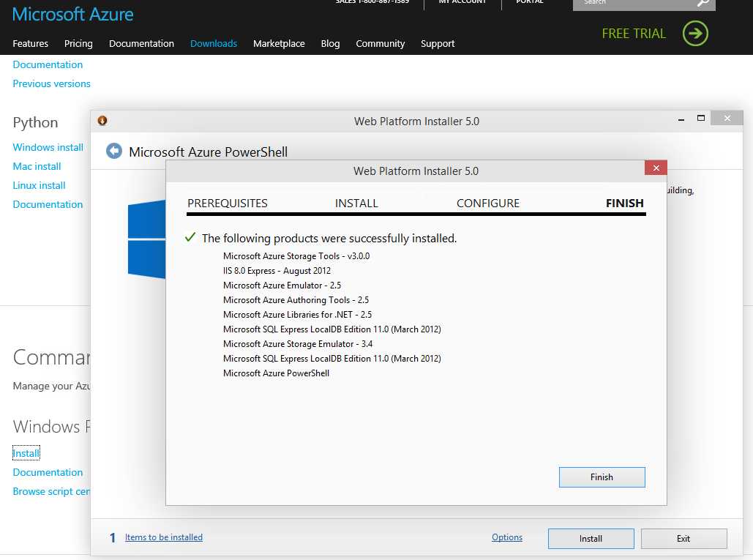The height and width of the screenshot is (560, 753).
Task: Click the Web Platform Installer app icon in title bar
Action: click(x=102, y=121)
